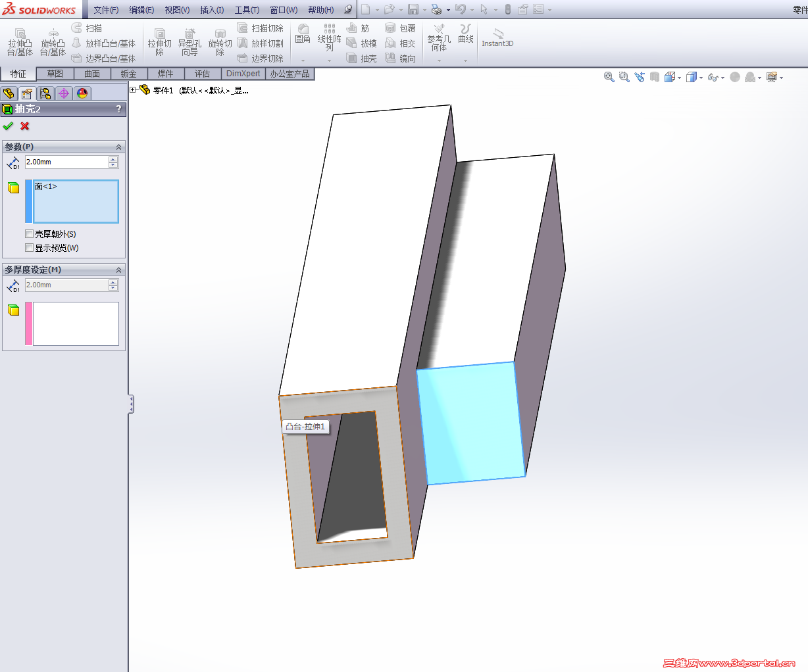Image resolution: width=808 pixels, height=672 pixels.
Task: Select the 旋转切除 revolved cut tool
Action: [x=220, y=42]
